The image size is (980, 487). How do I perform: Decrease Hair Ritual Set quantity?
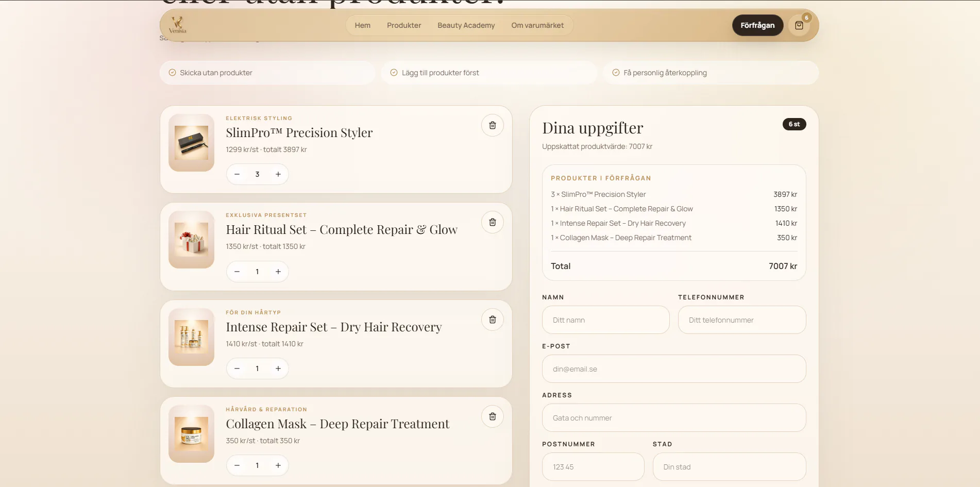[x=237, y=272]
